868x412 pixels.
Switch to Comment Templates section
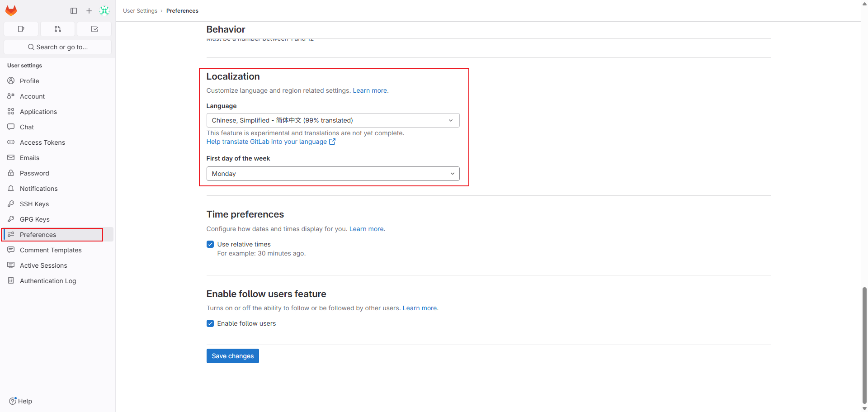click(50, 250)
